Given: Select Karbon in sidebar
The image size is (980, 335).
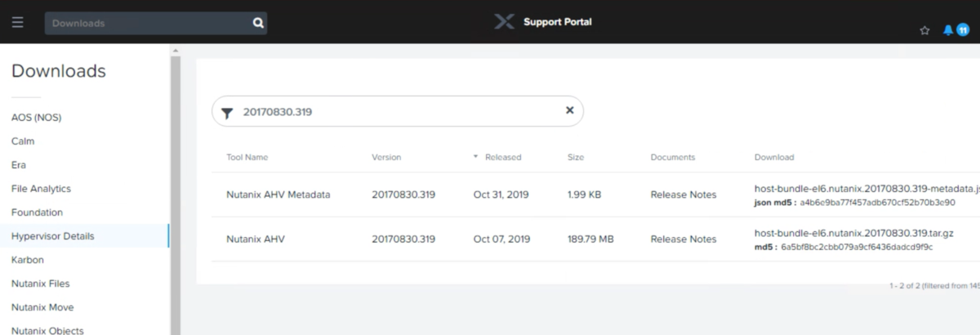Looking at the screenshot, I should (x=28, y=260).
